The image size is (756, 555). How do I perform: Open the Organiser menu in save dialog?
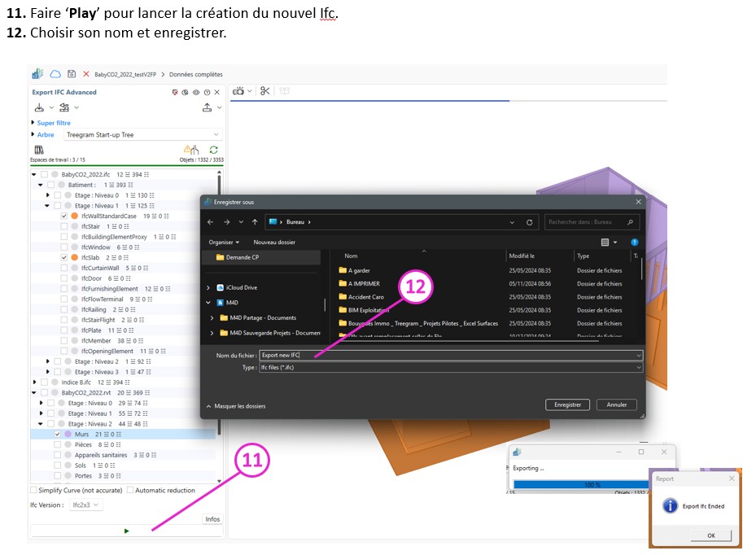pyautogui.click(x=224, y=242)
